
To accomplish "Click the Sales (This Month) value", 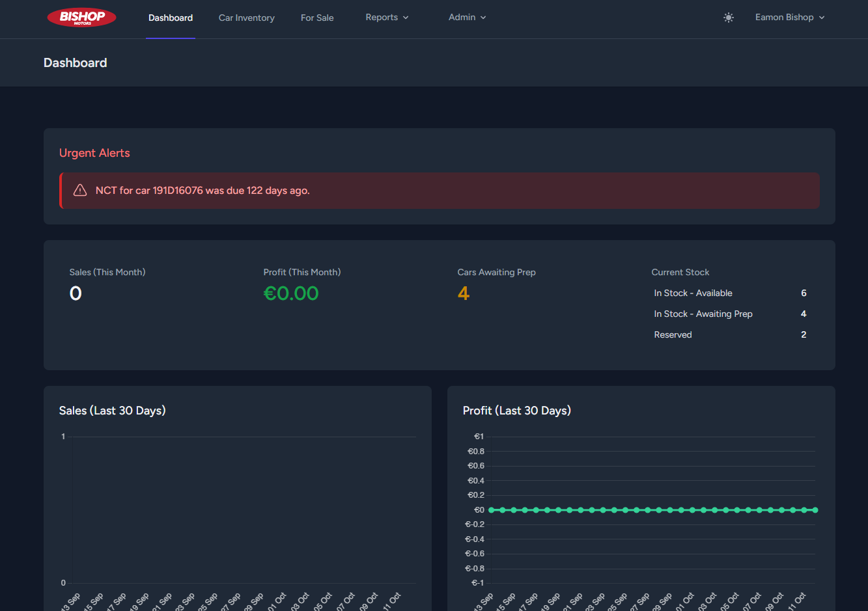I will 76,293.
